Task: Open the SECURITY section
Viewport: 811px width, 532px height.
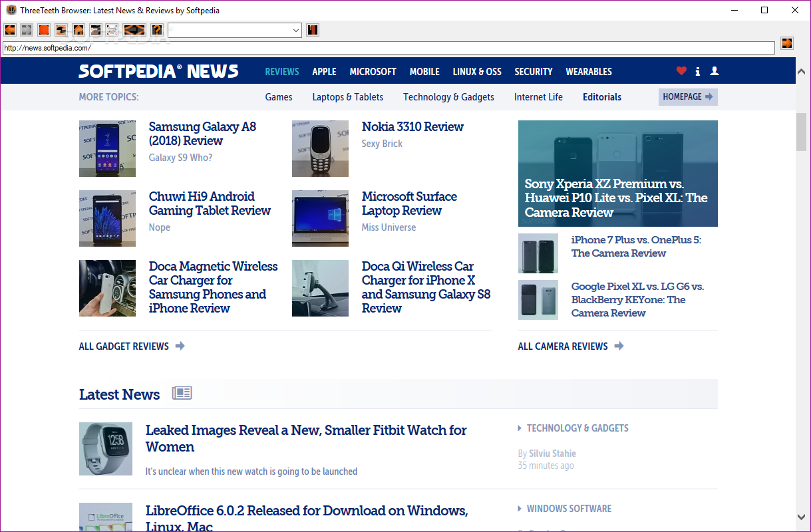Action: click(534, 72)
